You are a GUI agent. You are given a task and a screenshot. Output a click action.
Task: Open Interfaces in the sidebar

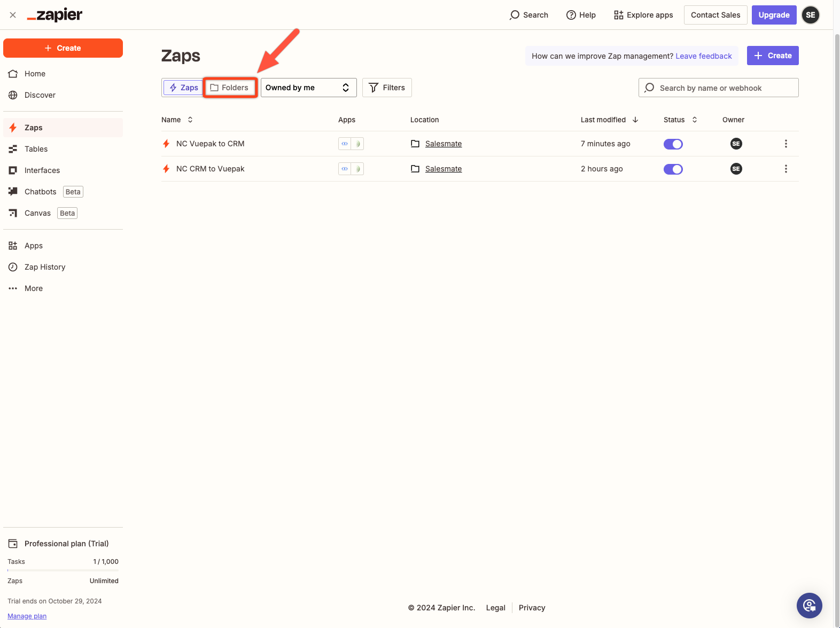[x=63, y=170]
